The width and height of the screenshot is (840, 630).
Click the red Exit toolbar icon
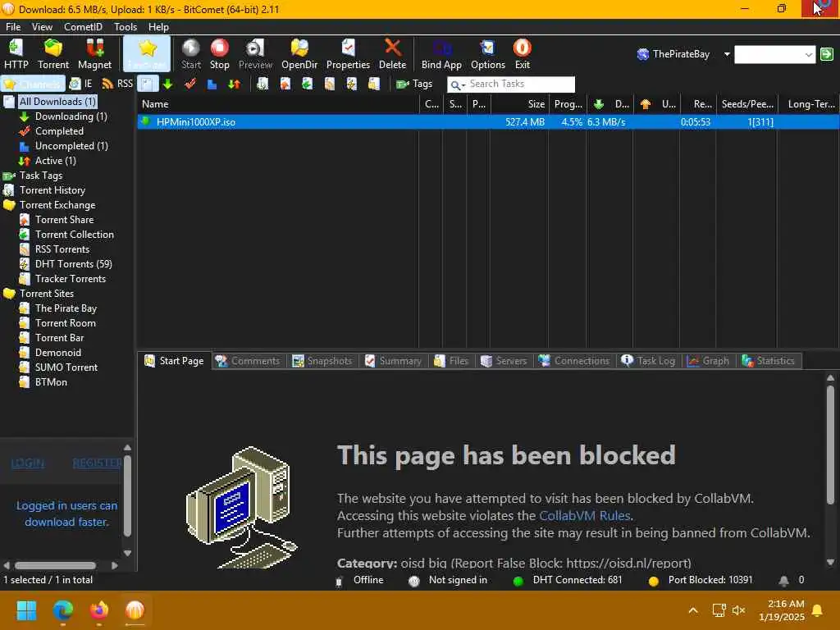[x=523, y=53]
